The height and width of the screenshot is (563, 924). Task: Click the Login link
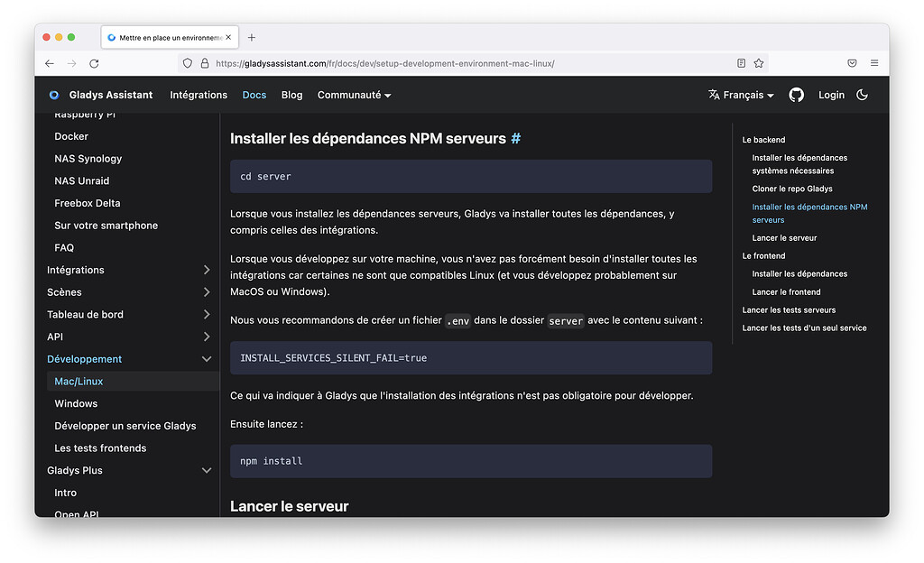[831, 95]
